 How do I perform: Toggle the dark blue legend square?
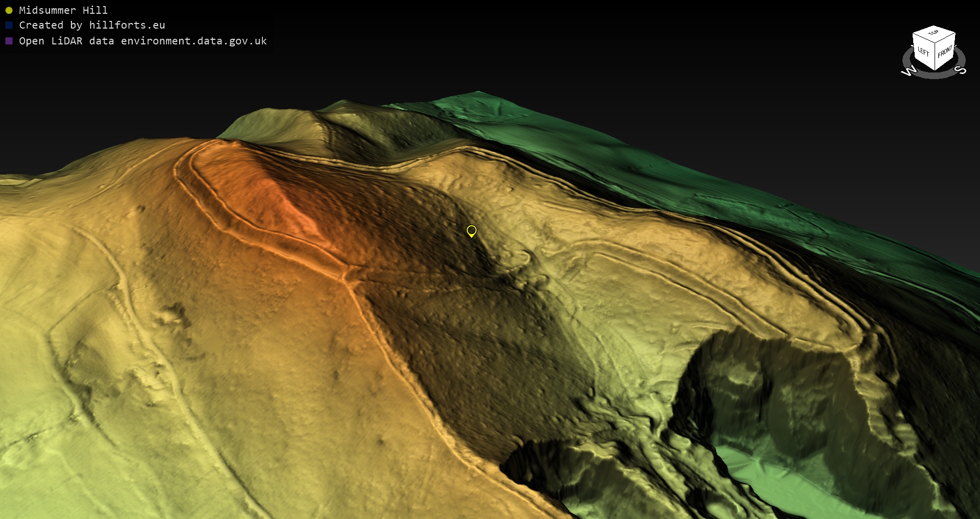[9, 25]
